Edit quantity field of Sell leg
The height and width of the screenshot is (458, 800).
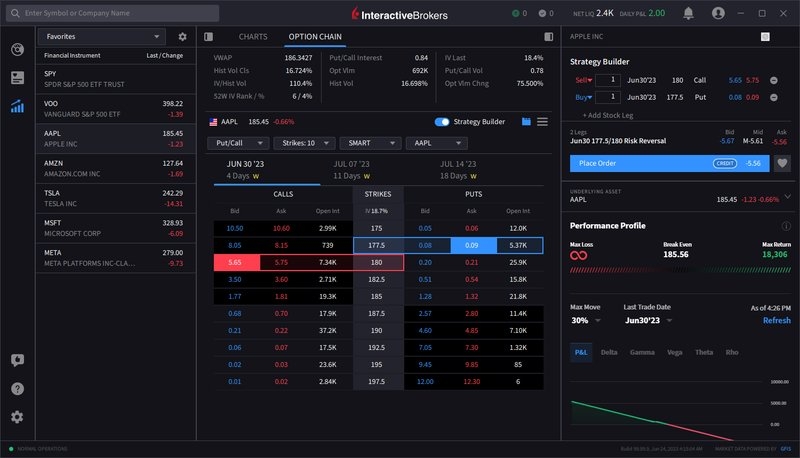coord(608,81)
